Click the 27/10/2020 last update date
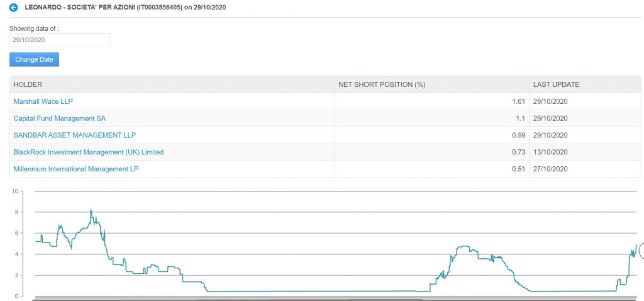The image size is (644, 301). [550, 169]
